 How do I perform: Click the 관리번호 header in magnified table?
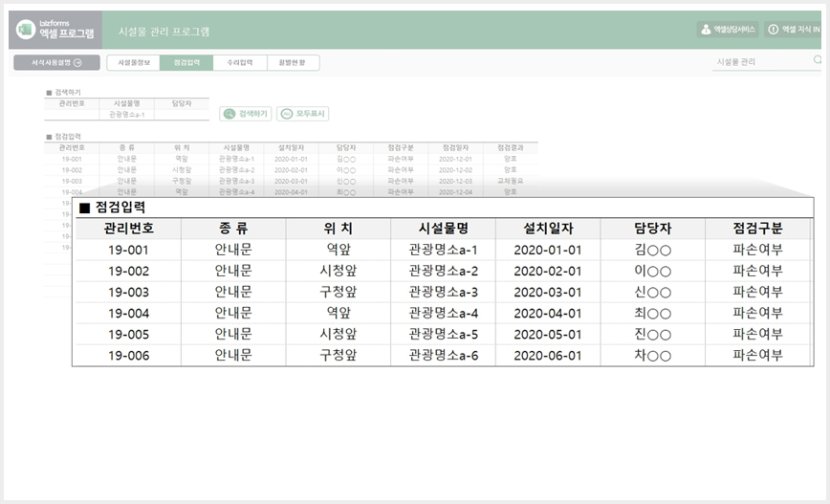[x=129, y=229]
